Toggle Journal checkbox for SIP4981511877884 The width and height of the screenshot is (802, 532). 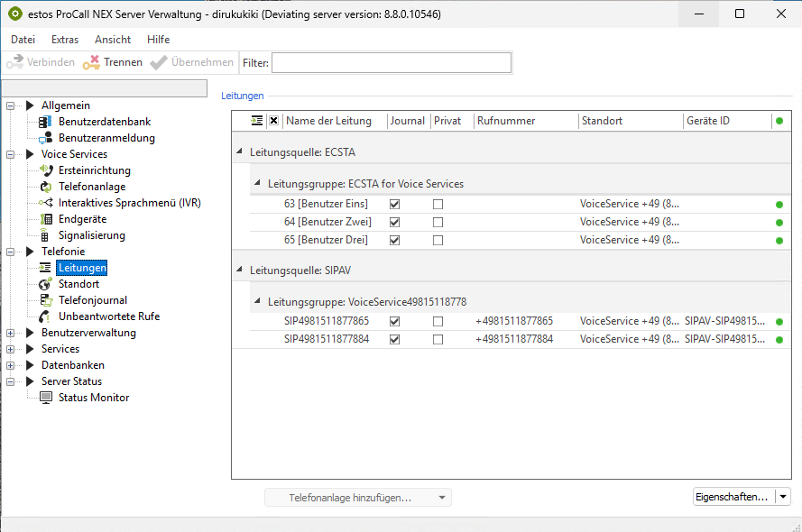click(394, 340)
